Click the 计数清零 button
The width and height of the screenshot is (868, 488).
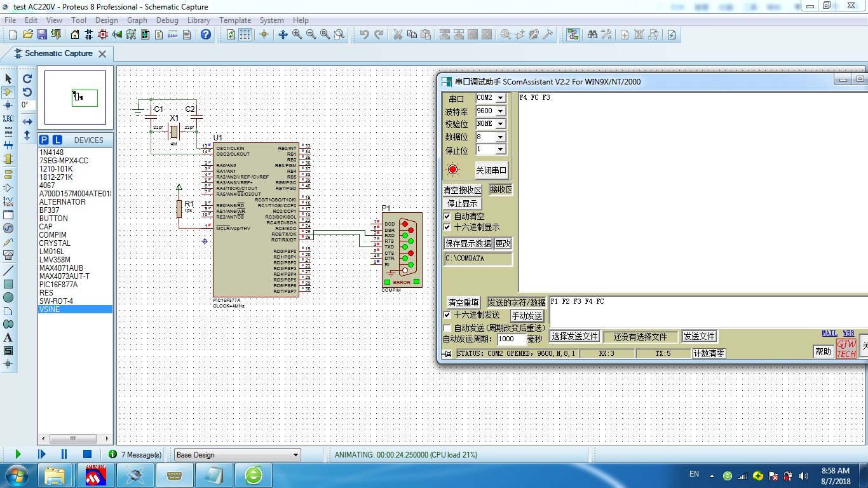tap(709, 353)
